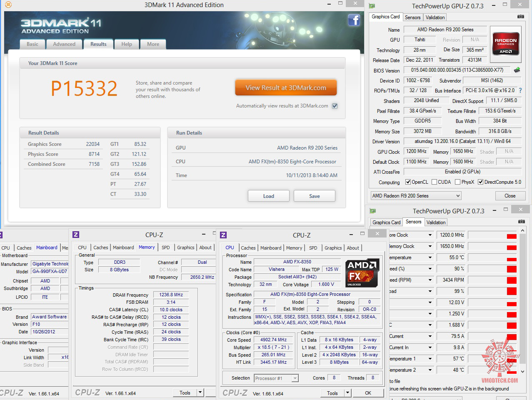Viewport: 532px width, 400px height.
Task: Click the Physics Score value 8714
Action: [94, 154]
